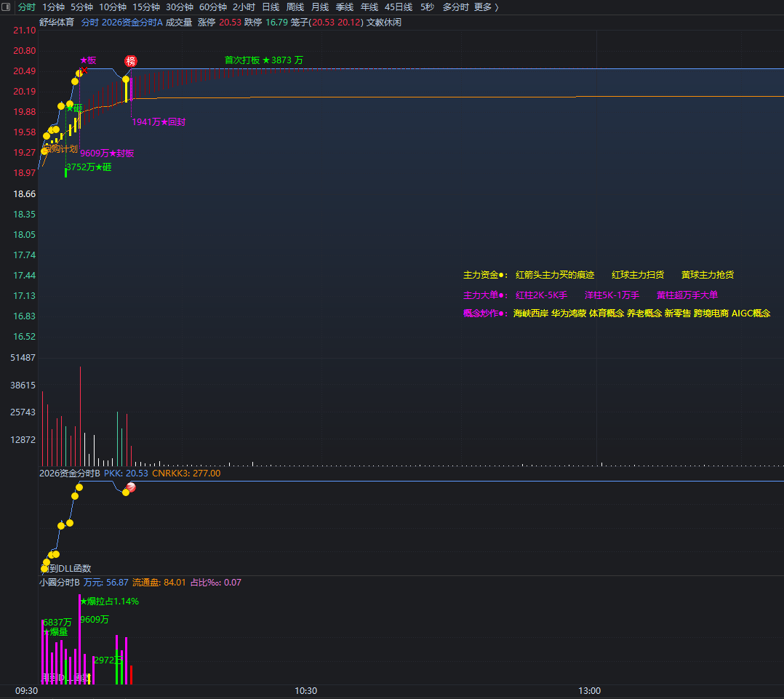Click the red ball marker in 资金分时B panel
The image size is (784, 699).
click(131, 487)
